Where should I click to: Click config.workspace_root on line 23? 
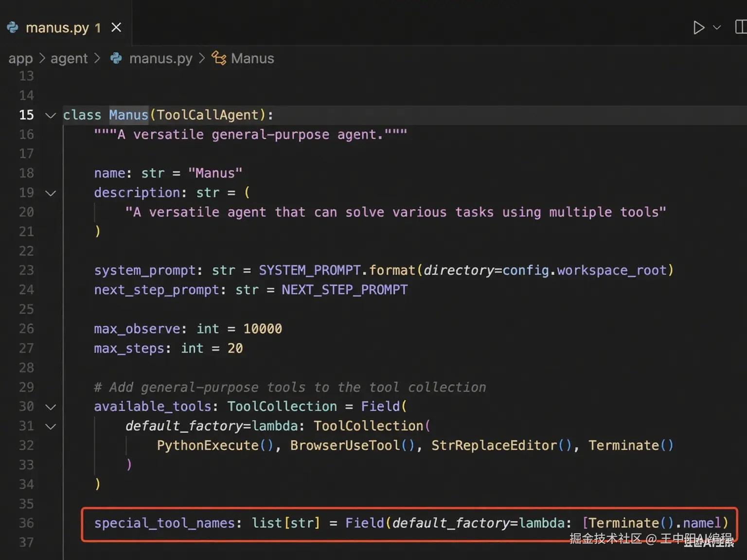(x=585, y=270)
